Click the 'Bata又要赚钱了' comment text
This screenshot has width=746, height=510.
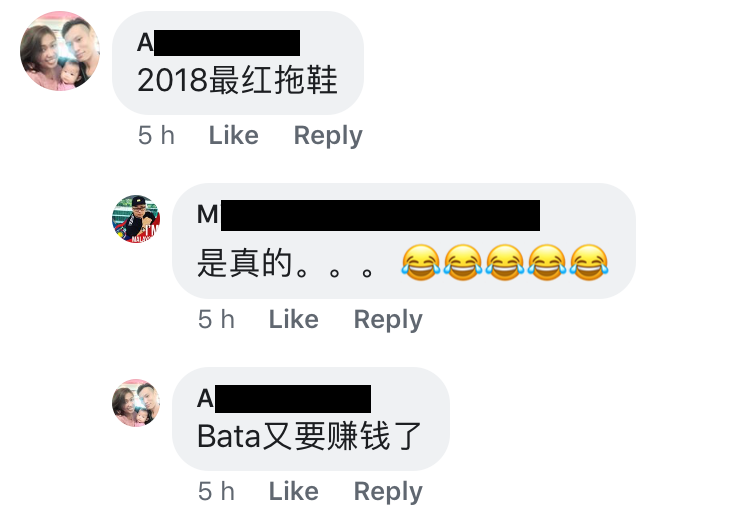(309, 436)
